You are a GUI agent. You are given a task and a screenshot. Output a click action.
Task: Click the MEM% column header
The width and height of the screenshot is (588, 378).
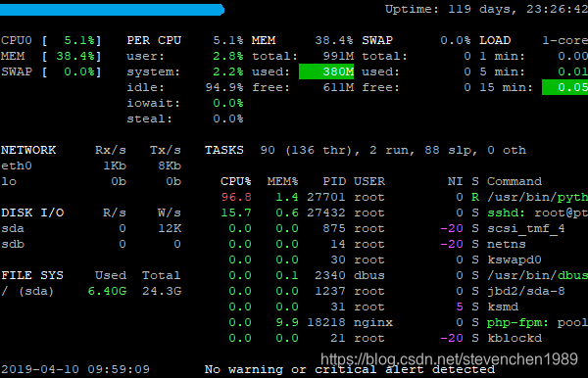(283, 182)
